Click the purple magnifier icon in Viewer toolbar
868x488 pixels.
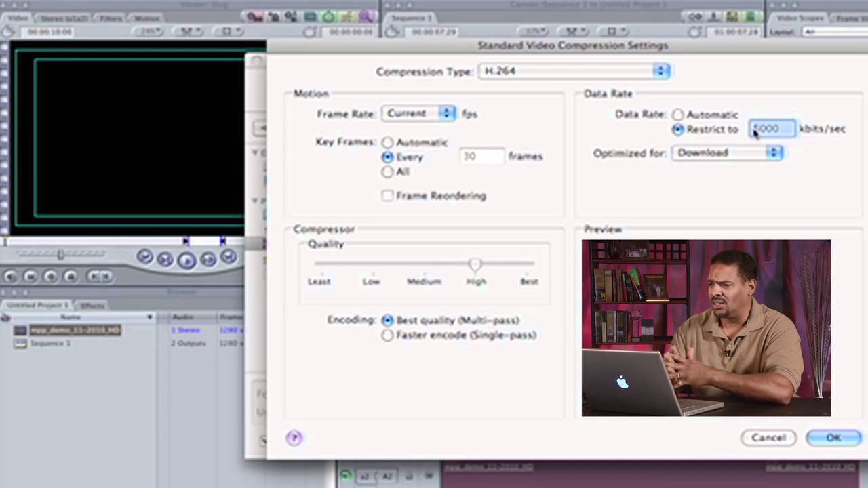(366, 17)
